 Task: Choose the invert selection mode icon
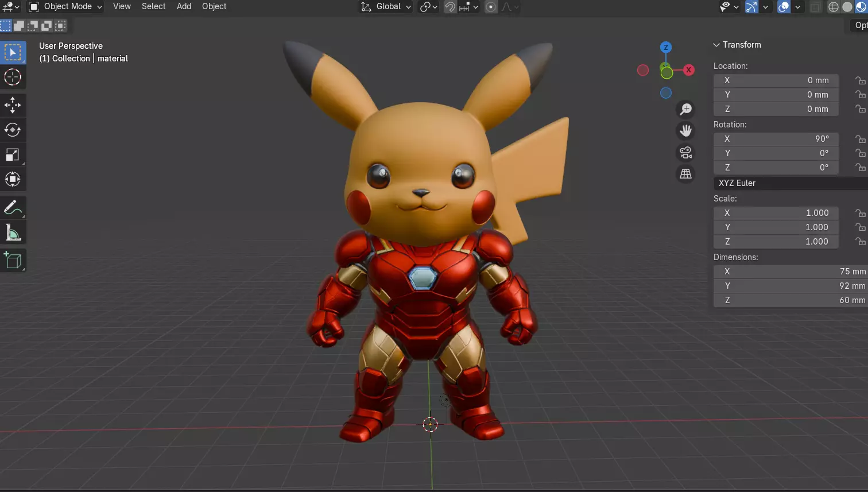tap(46, 25)
